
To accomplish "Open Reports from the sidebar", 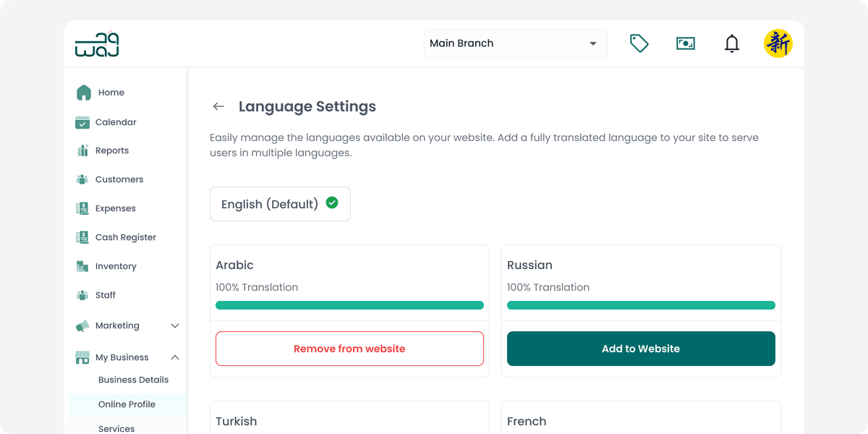I will pos(83,150).
